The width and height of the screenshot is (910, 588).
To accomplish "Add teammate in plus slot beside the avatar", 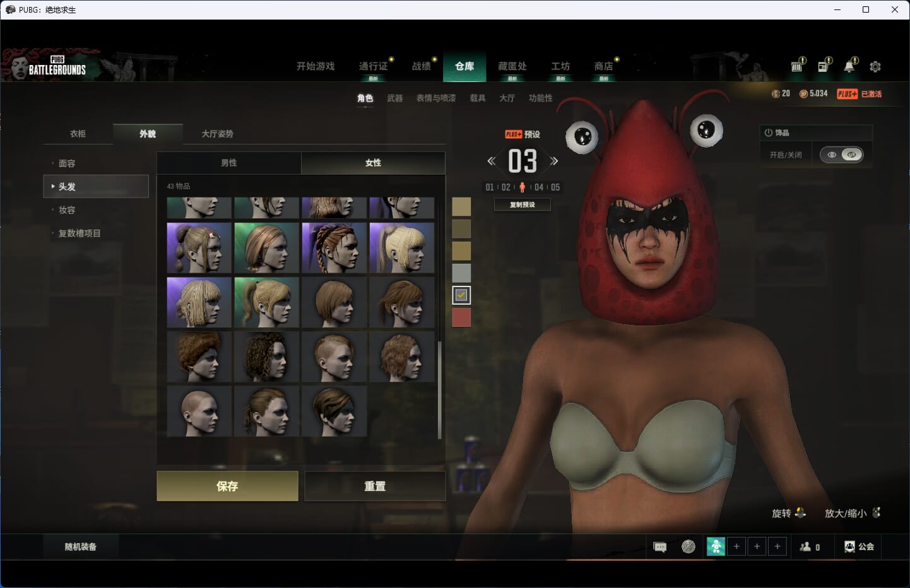I will tap(736, 546).
